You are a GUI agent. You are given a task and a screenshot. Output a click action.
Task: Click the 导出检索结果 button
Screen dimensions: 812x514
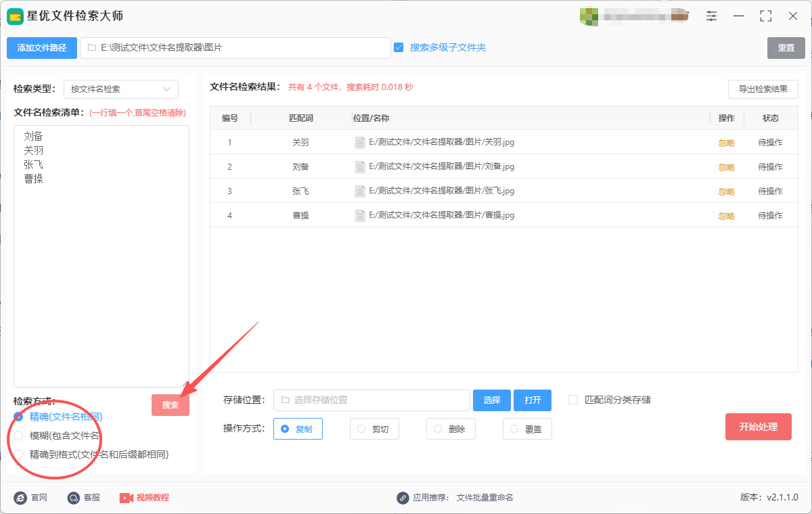point(763,89)
